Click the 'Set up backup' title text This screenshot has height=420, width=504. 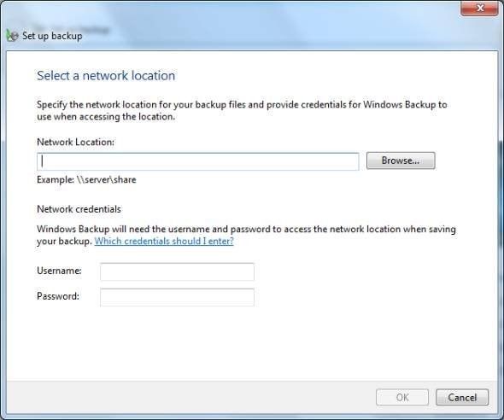(x=52, y=36)
